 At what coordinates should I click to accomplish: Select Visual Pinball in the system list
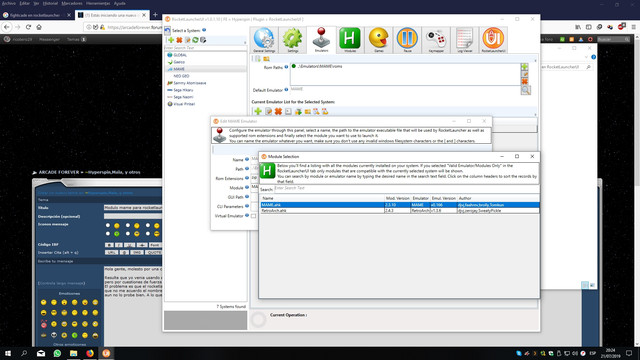pos(184,104)
